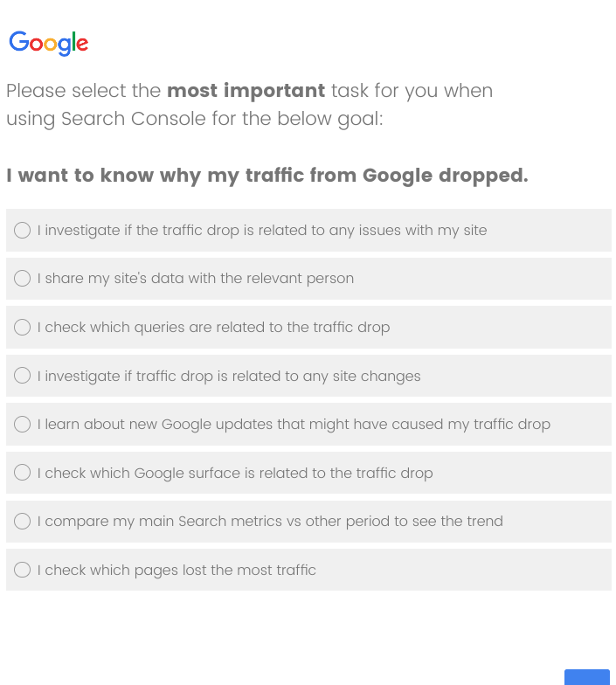Choose the queries related to drop radio
The image size is (616, 685).
[x=23, y=327]
